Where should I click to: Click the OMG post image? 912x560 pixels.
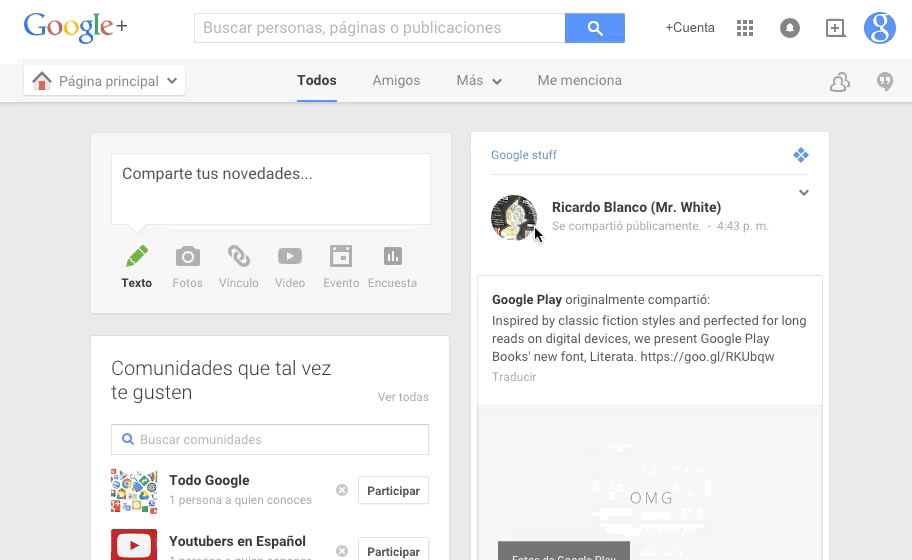[650, 483]
